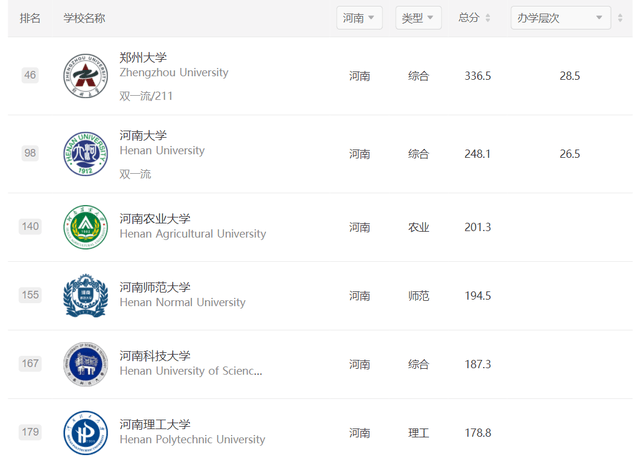Image resolution: width=640 pixels, height=461 pixels.
Task: Click total score 187.3
Action: [478, 365]
